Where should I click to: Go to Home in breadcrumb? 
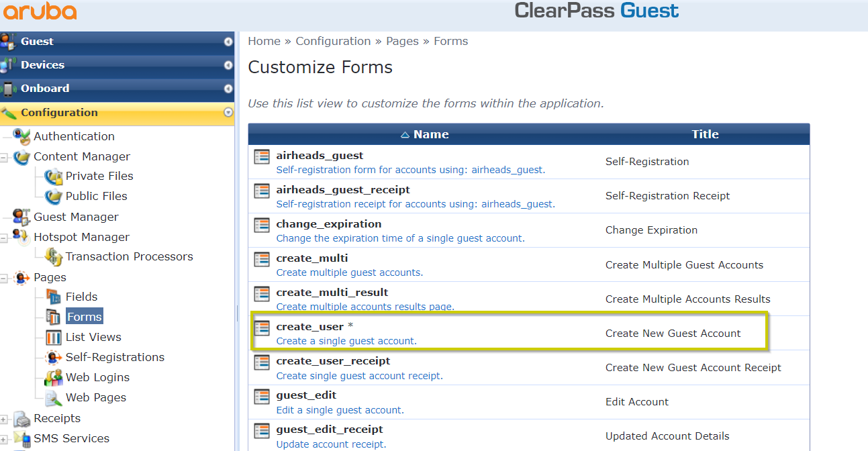(x=264, y=41)
